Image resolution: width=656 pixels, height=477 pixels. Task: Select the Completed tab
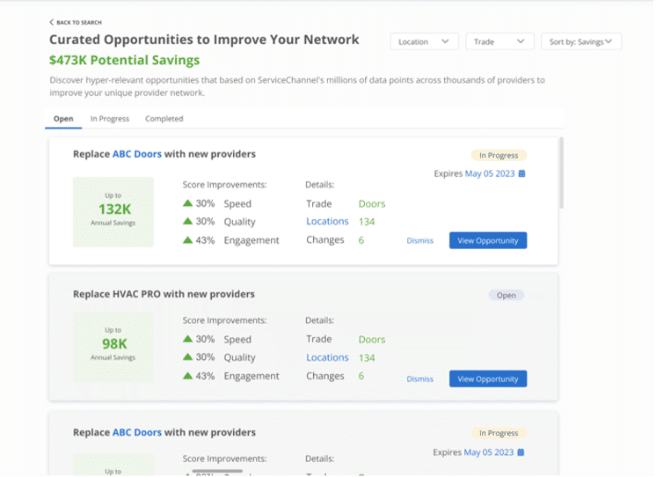coord(164,119)
